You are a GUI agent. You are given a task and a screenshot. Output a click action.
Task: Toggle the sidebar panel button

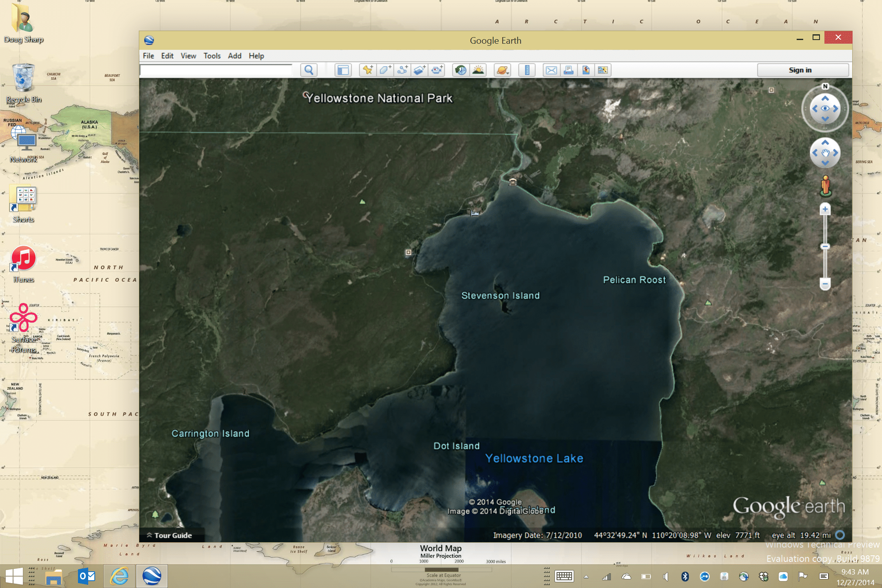(343, 70)
